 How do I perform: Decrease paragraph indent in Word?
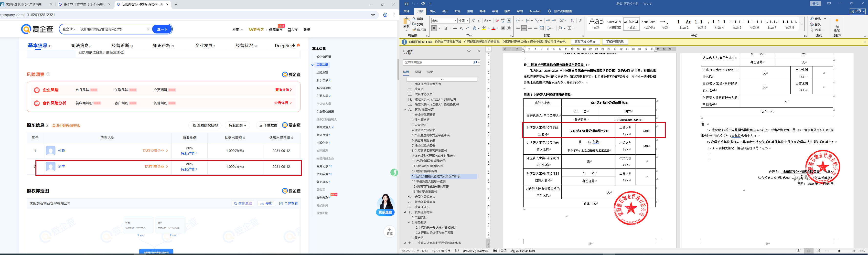click(x=548, y=21)
